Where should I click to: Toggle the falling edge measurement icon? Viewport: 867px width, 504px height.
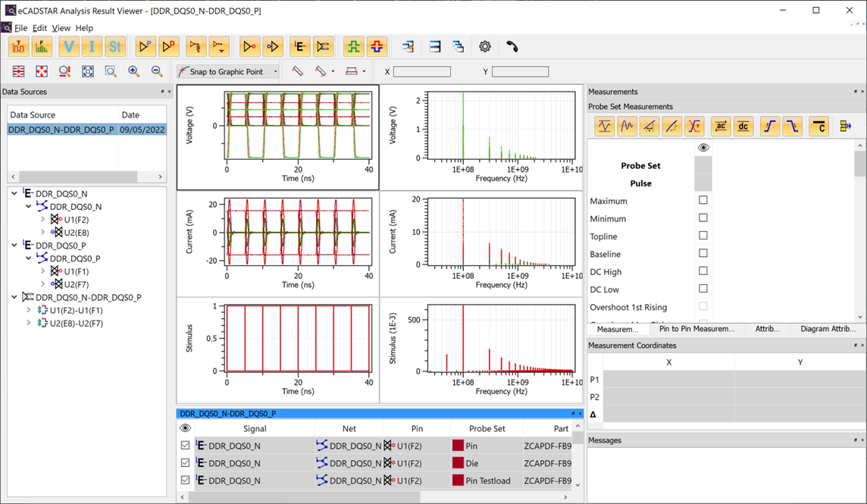[x=792, y=127]
